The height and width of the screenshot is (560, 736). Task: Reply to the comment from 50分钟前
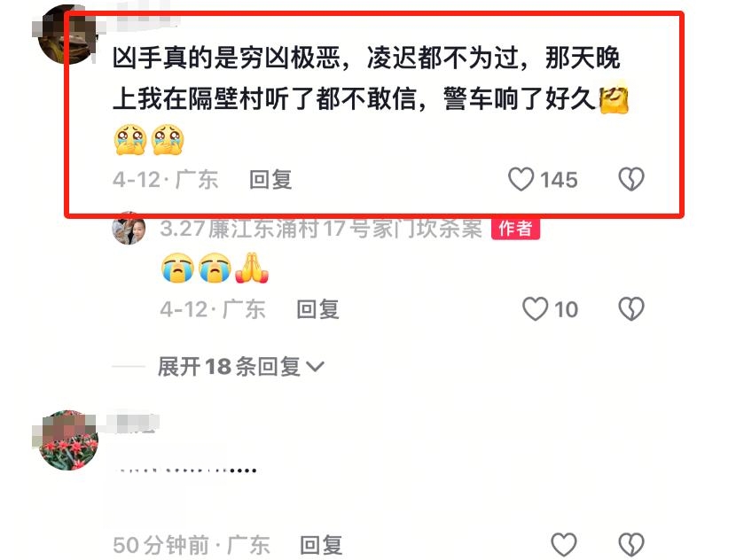click(x=321, y=545)
